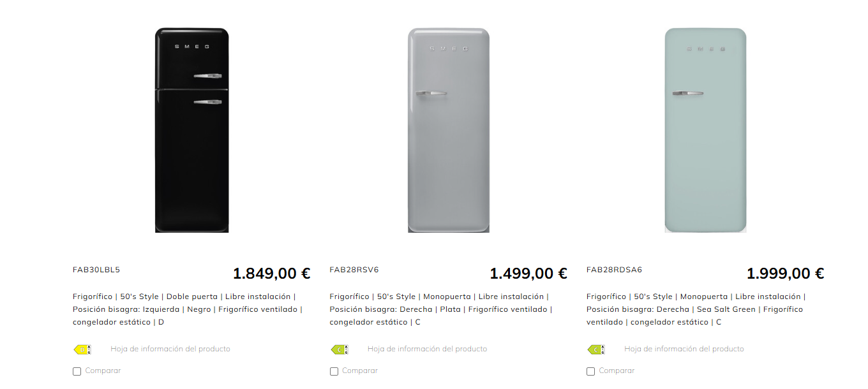Open Hoja de información del producto for FAB28RDSA6
This screenshot has width=868, height=389.
[682, 349]
